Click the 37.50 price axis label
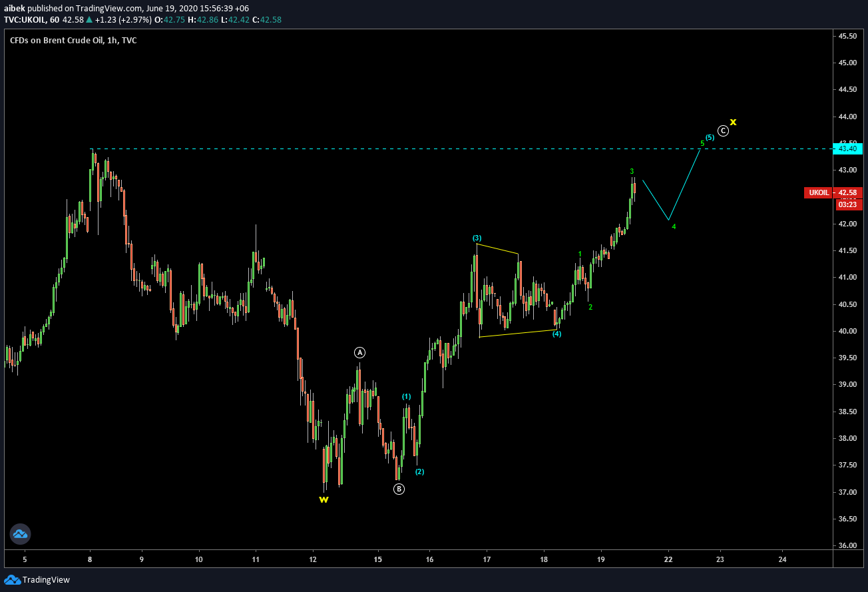The image size is (868, 592). point(847,465)
